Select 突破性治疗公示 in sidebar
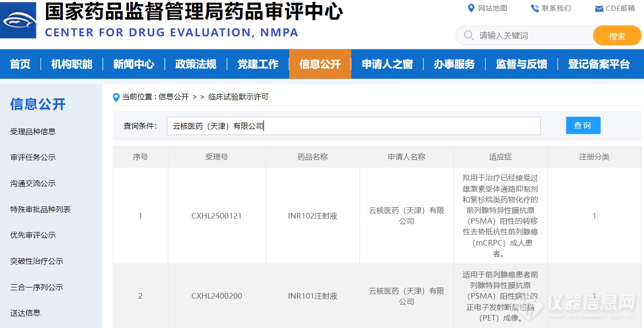Viewport: 644px width, 328px height. click(37, 261)
